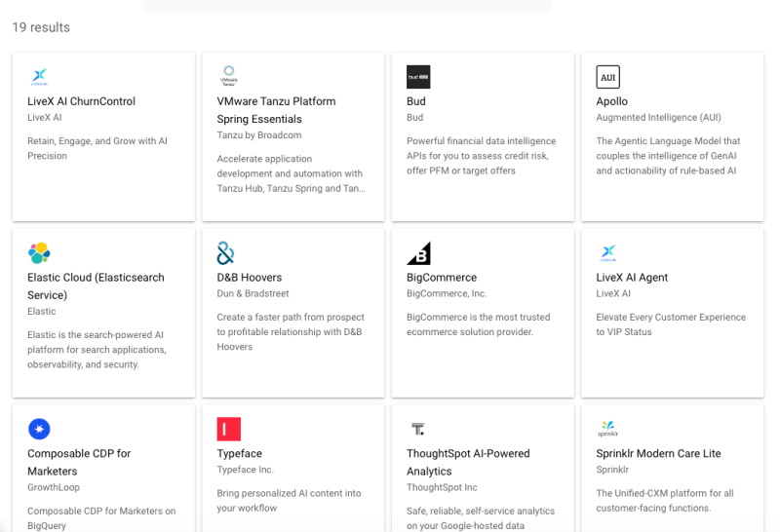Click the Sprinklr logo icon
Viewport: 780px width, 532px height.
click(x=607, y=430)
